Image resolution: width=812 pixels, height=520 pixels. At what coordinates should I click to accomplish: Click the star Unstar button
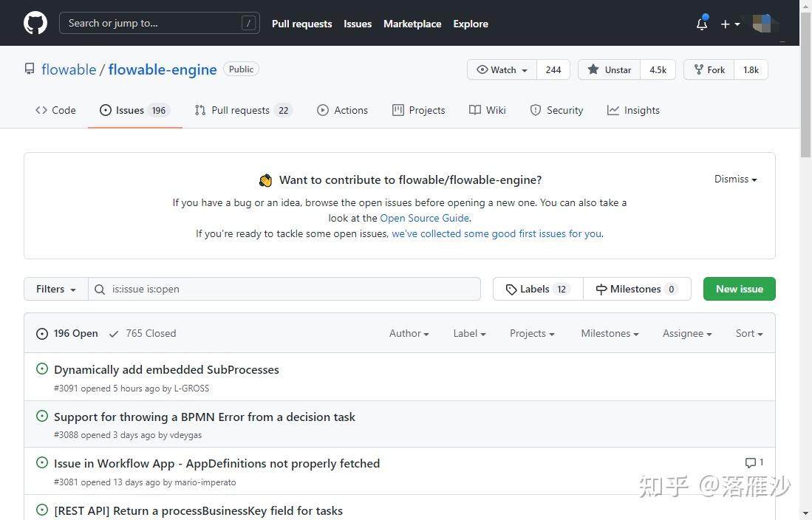point(610,69)
